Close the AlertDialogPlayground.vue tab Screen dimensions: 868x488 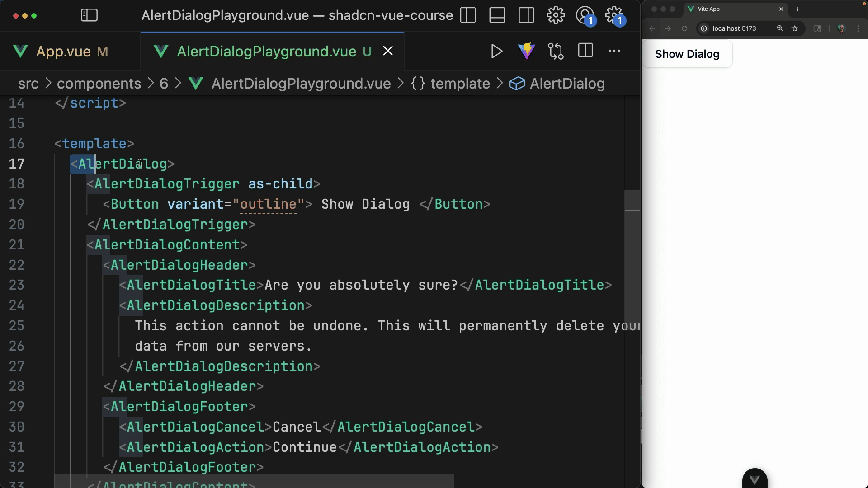388,51
